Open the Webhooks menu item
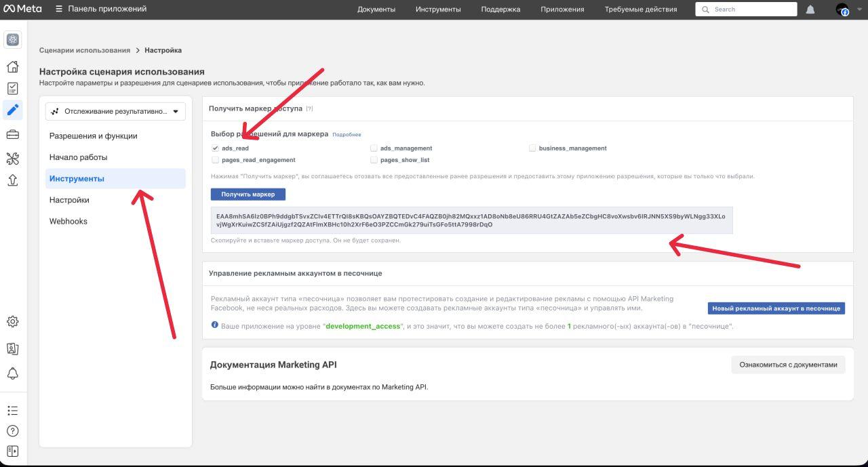 [68, 221]
